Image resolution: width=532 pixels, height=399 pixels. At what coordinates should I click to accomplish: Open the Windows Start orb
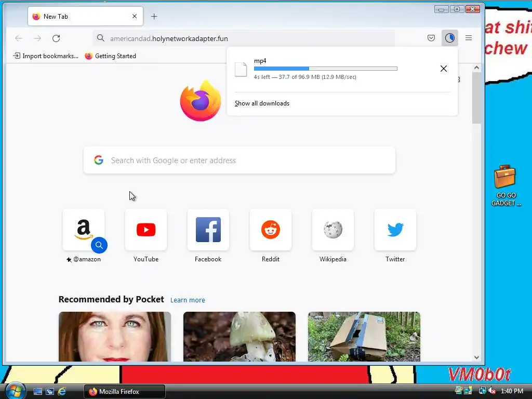pyautogui.click(x=15, y=391)
